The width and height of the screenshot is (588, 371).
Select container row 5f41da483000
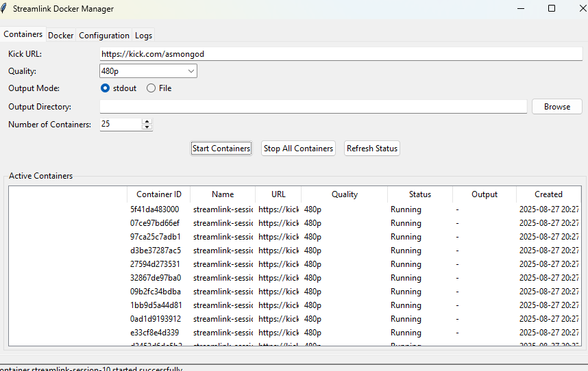155,209
